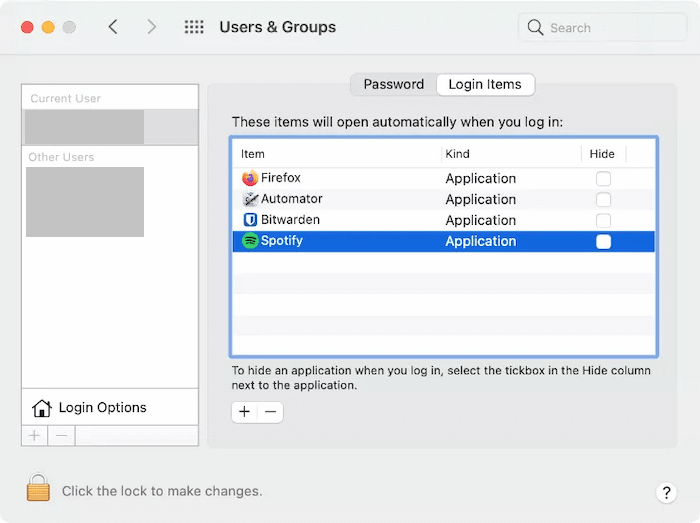700x523 pixels.
Task: Select the other user entry in sidebar
Action: tap(85, 202)
